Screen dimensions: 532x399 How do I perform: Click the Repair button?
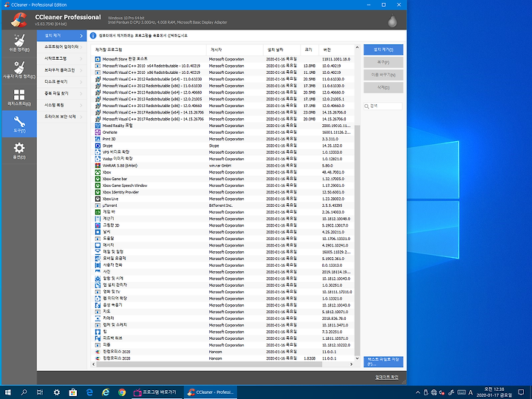pos(383,62)
